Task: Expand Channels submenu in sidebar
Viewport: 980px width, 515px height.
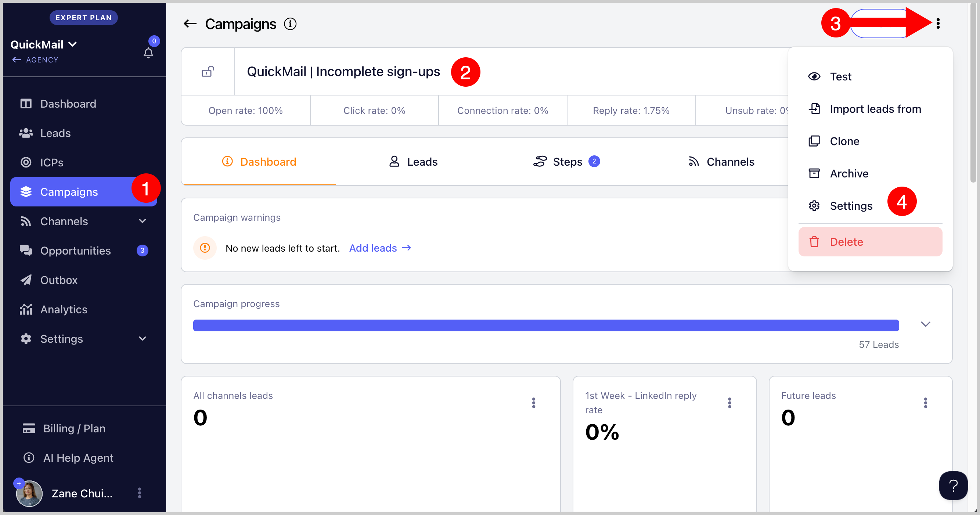Action: click(x=142, y=221)
